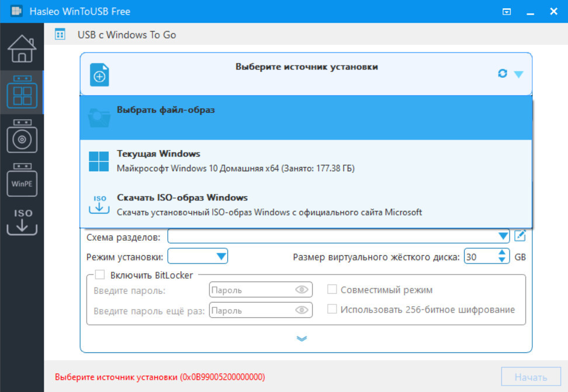This screenshot has width=568, height=392.
Task: Select the Windows To Go USB sidebar icon
Action: pos(22,92)
